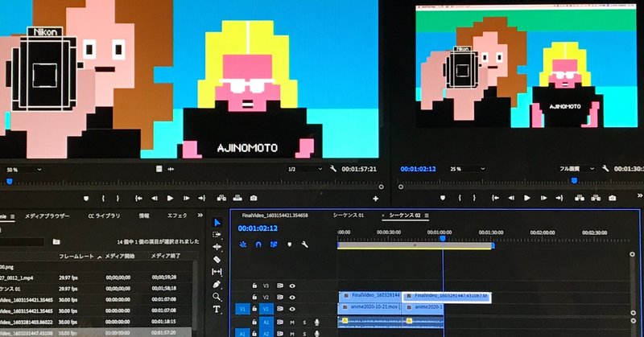This screenshot has width=644, height=337.
Task: Mute audio track A1
Action: click(292, 323)
